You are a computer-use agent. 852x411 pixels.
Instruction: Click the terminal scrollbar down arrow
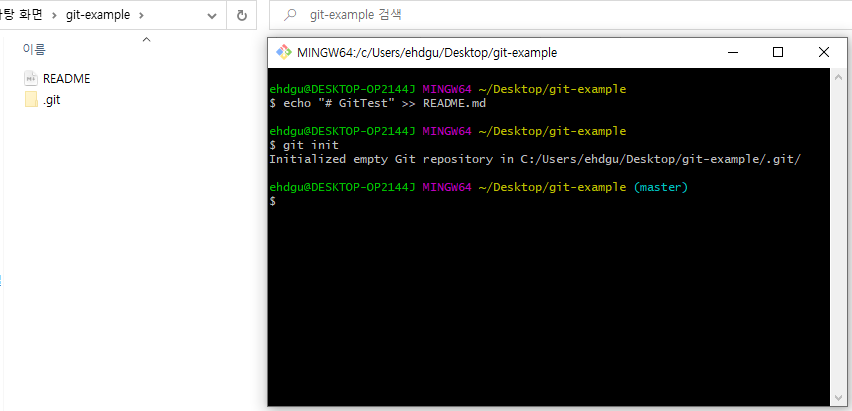pyautogui.click(x=838, y=398)
